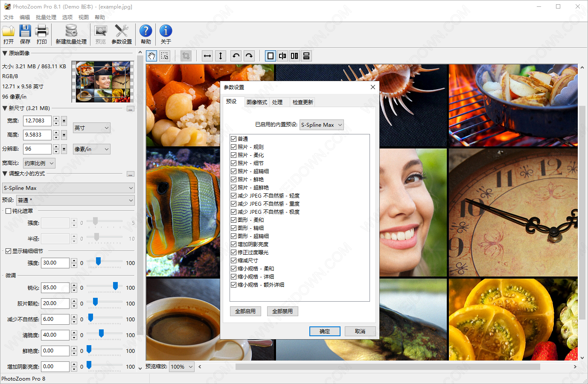The width and height of the screenshot is (588, 384).
Task: Switch to the 图像格式 tab
Action: click(256, 102)
